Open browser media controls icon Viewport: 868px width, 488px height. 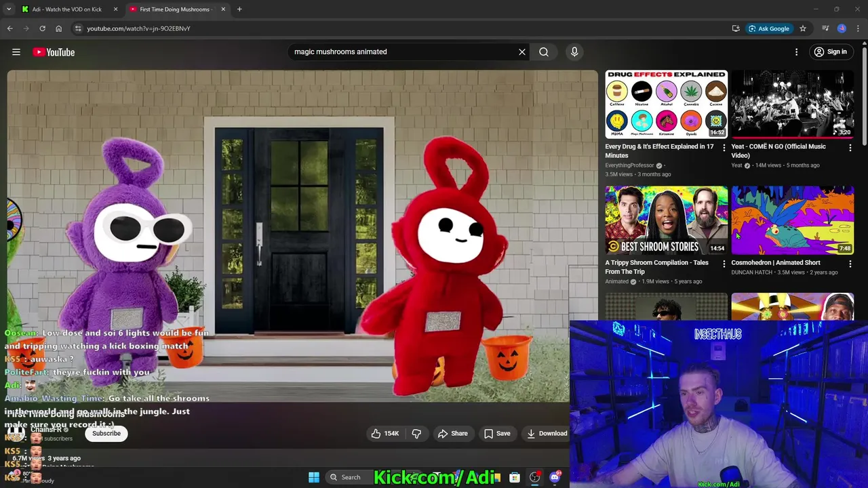(x=825, y=28)
